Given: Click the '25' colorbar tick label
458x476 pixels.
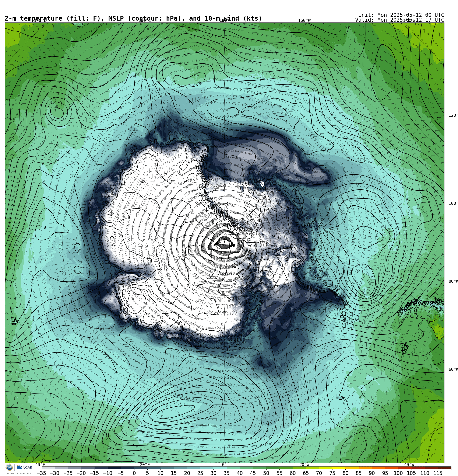Looking at the screenshot, I should (x=200, y=473).
